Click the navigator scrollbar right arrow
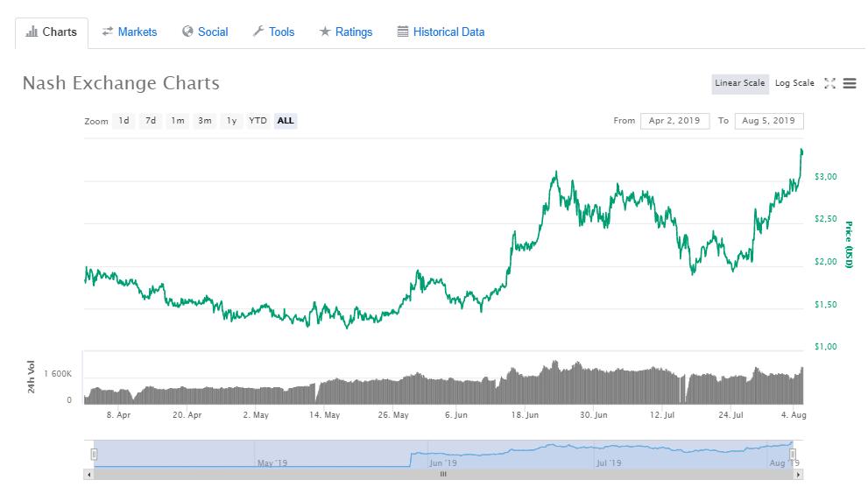This screenshot has height=487, width=868. click(798, 474)
